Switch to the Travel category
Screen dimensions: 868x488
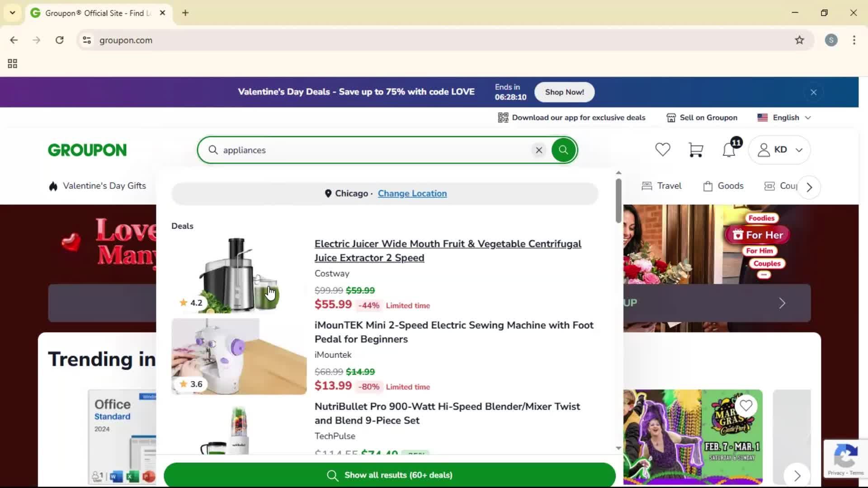661,186
